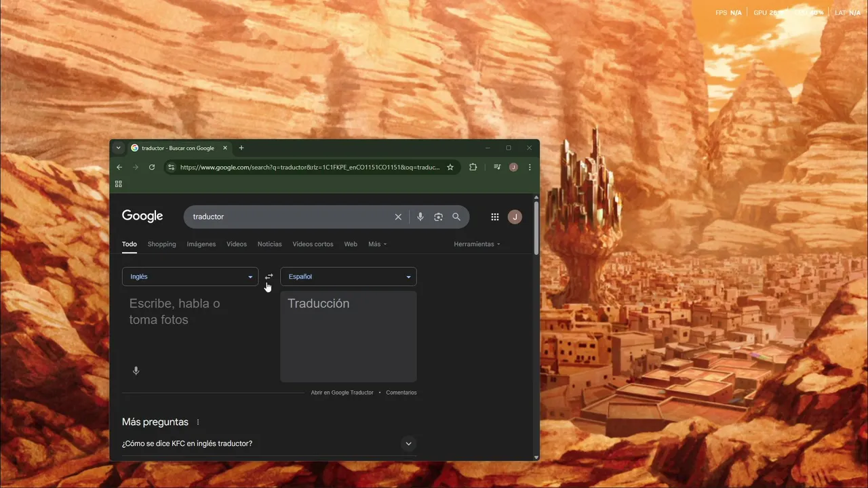The image size is (868, 488).
Task: Go to the Google logo homepage
Action: (142, 216)
